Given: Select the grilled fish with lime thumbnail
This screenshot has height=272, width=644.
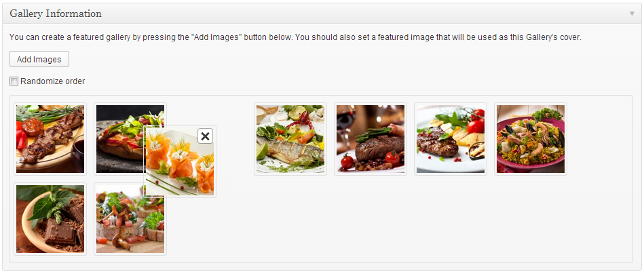Looking at the screenshot, I should (x=290, y=139).
